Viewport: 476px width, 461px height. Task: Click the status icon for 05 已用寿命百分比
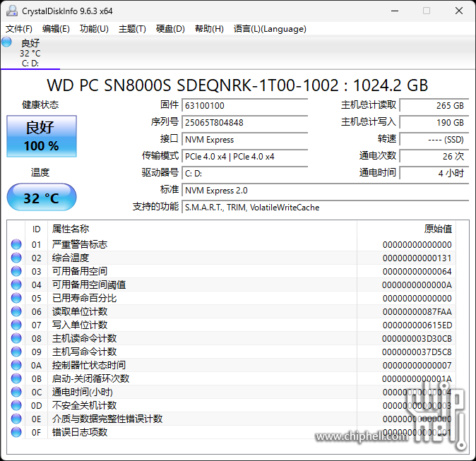click(16, 298)
